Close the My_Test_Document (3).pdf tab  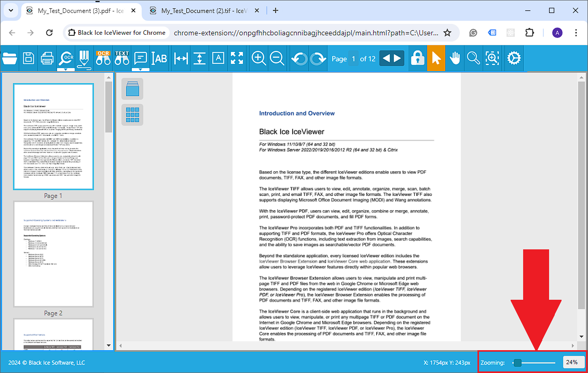coord(133,11)
